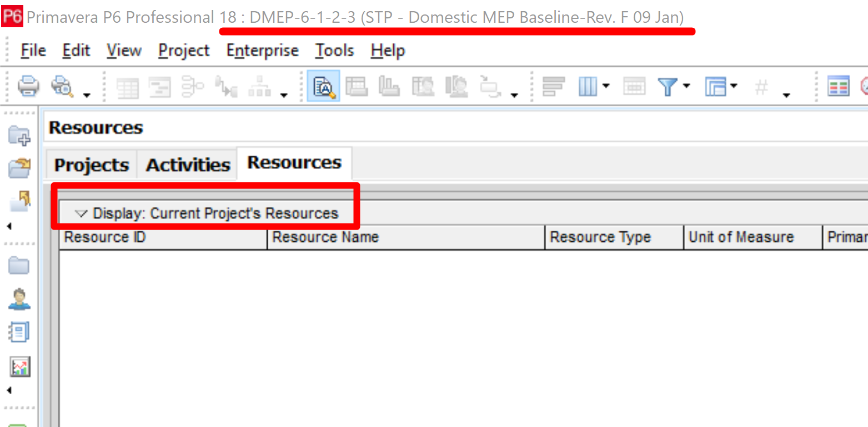Switch to the Projects tab
Viewport: 868px width, 427px height.
pos(92,165)
